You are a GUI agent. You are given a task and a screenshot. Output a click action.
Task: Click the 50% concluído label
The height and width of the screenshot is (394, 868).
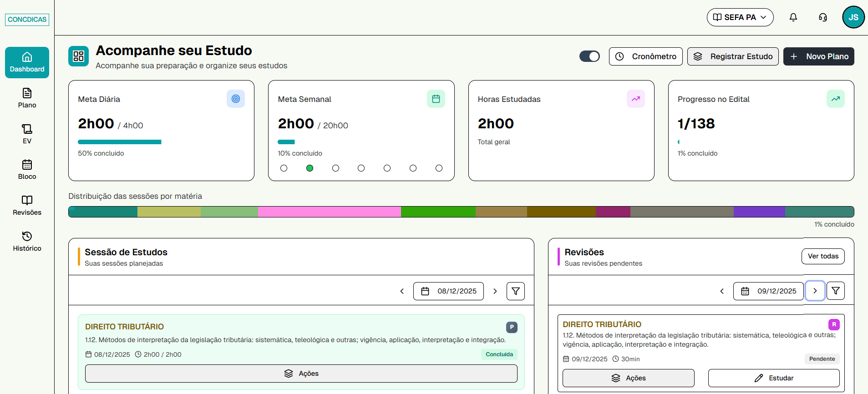pyautogui.click(x=101, y=153)
